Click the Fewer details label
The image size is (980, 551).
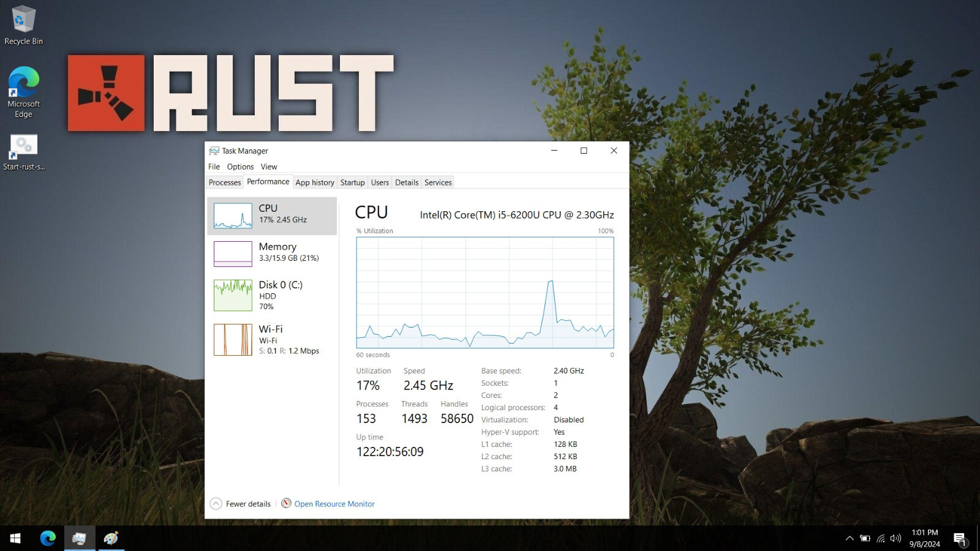point(248,504)
